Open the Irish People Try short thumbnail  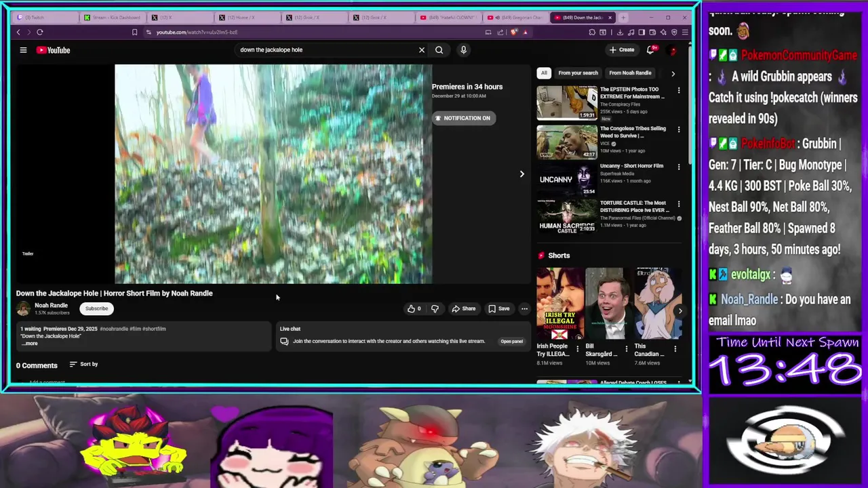[x=559, y=304]
